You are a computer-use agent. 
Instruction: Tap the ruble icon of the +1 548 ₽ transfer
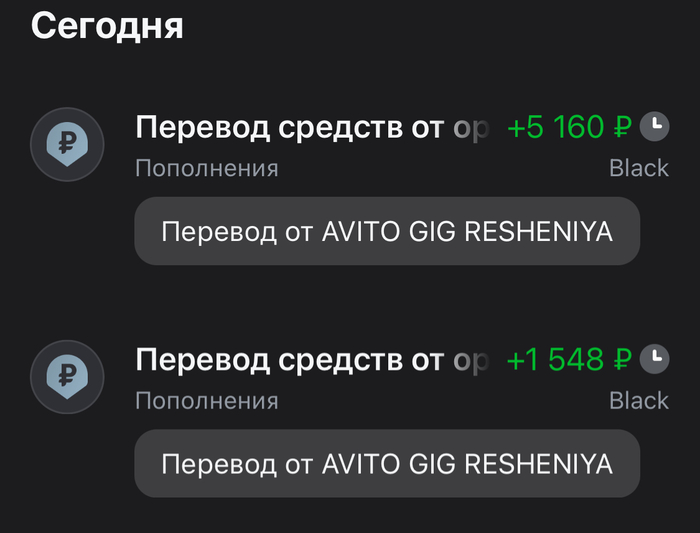pos(67,376)
